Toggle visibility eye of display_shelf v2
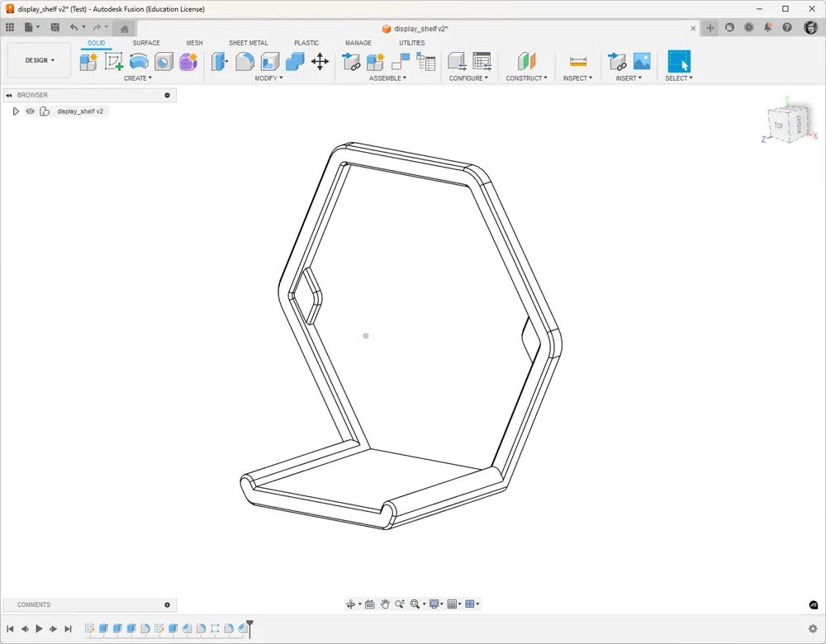The width and height of the screenshot is (826, 644). (30, 111)
